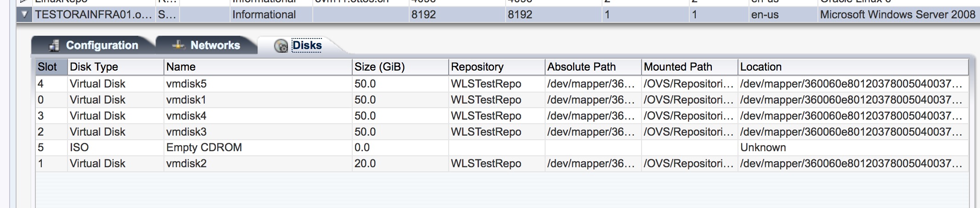
Task: Sort by the Repository column header
Action: (x=497, y=67)
